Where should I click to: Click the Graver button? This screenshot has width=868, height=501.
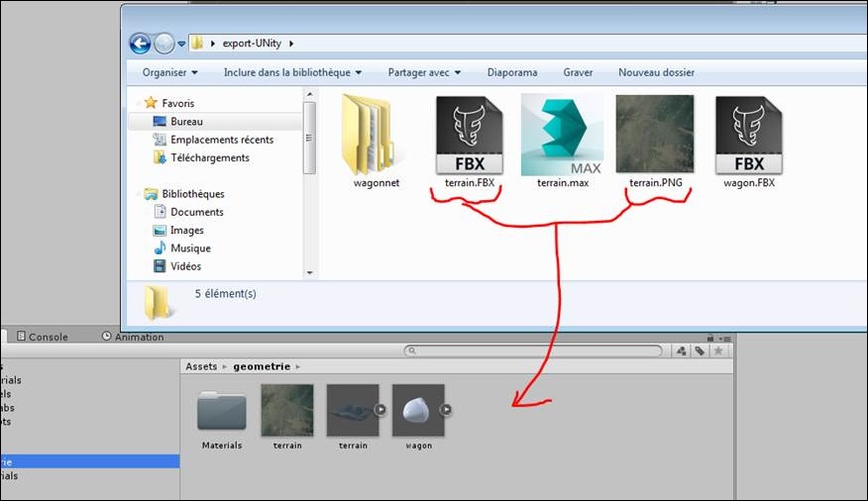tap(578, 72)
